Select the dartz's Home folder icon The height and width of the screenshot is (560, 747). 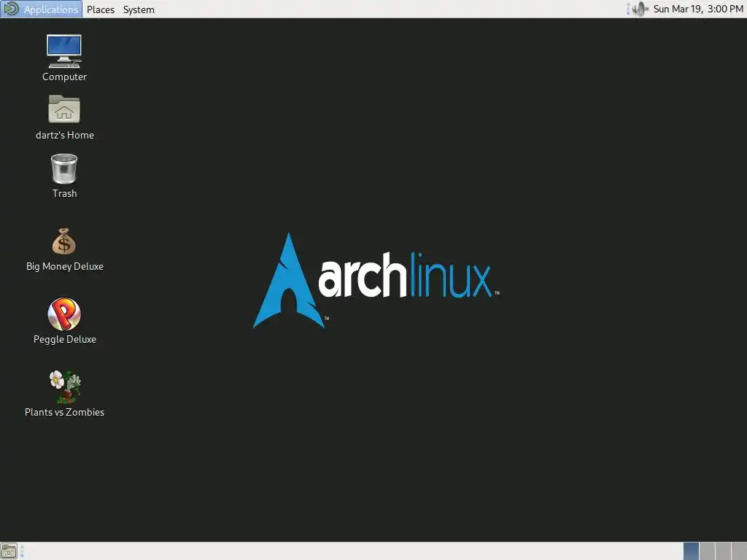tap(64, 117)
